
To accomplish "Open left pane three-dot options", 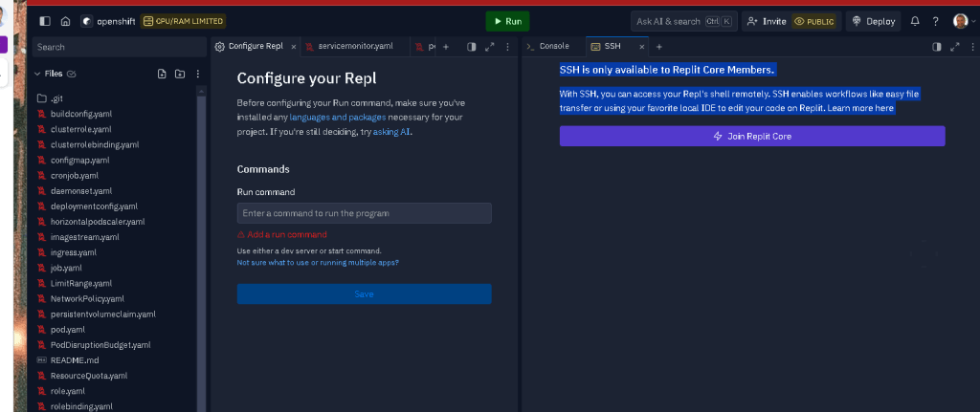I will [507, 47].
